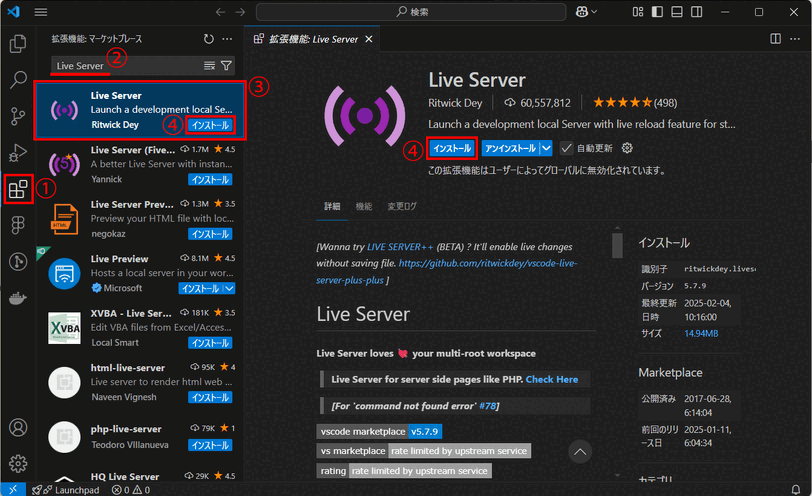Open editor More Actions menu

click(x=795, y=39)
